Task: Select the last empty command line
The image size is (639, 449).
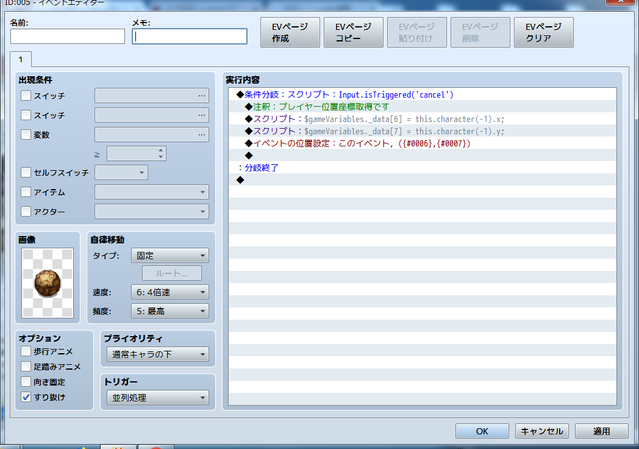Action: [x=422, y=180]
